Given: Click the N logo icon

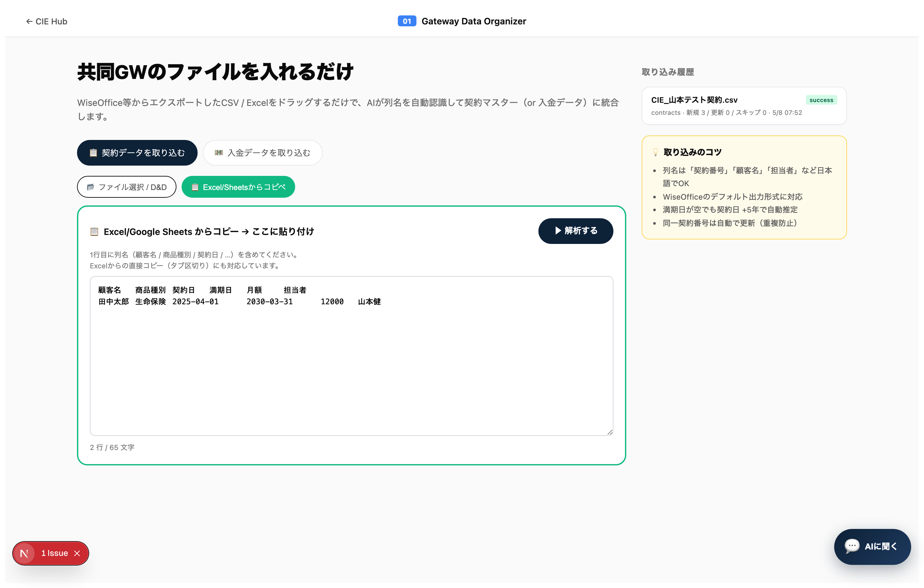Looking at the screenshot, I should point(24,553).
